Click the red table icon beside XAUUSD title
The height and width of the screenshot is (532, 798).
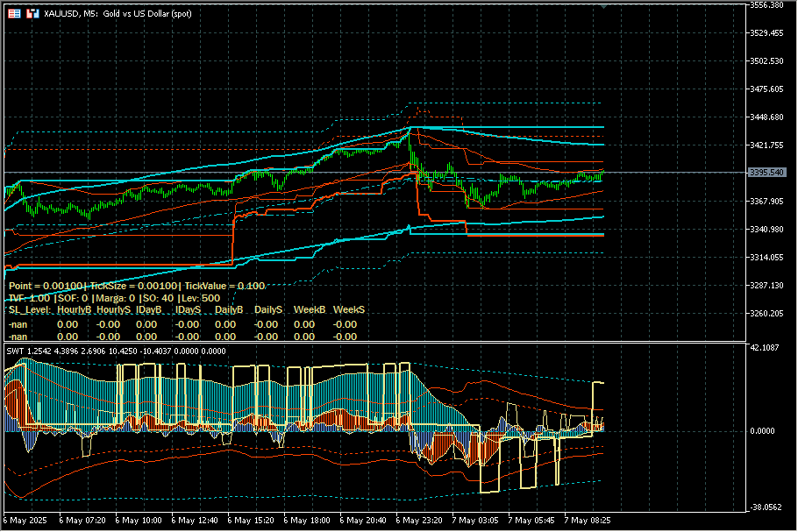[x=14, y=14]
